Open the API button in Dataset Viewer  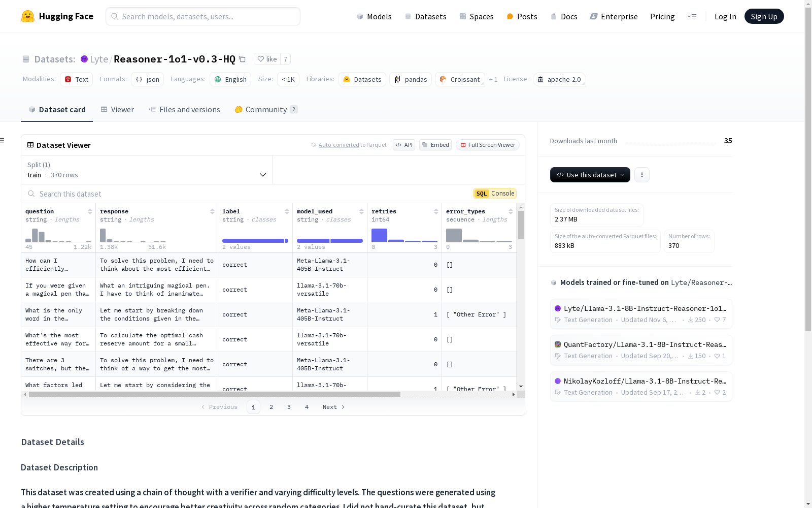(x=404, y=145)
